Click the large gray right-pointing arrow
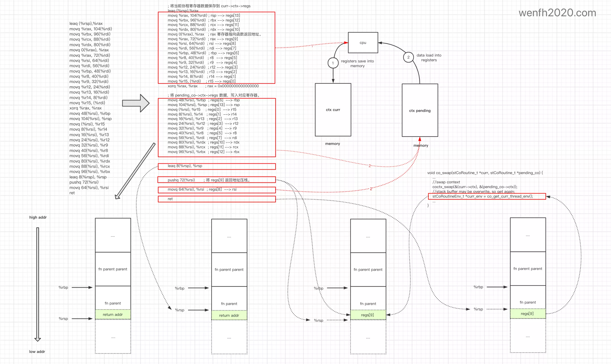611x364 pixels. pyautogui.click(x=136, y=103)
